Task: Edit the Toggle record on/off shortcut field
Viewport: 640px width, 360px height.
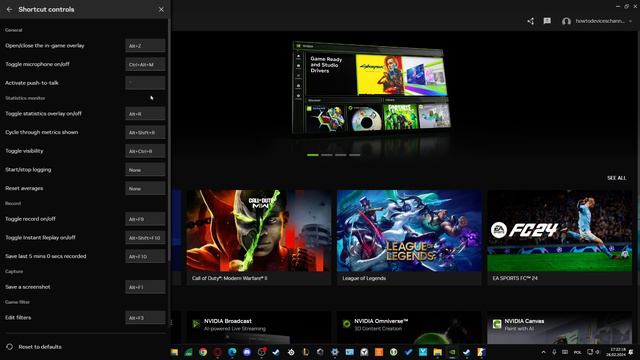Action: click(145, 219)
